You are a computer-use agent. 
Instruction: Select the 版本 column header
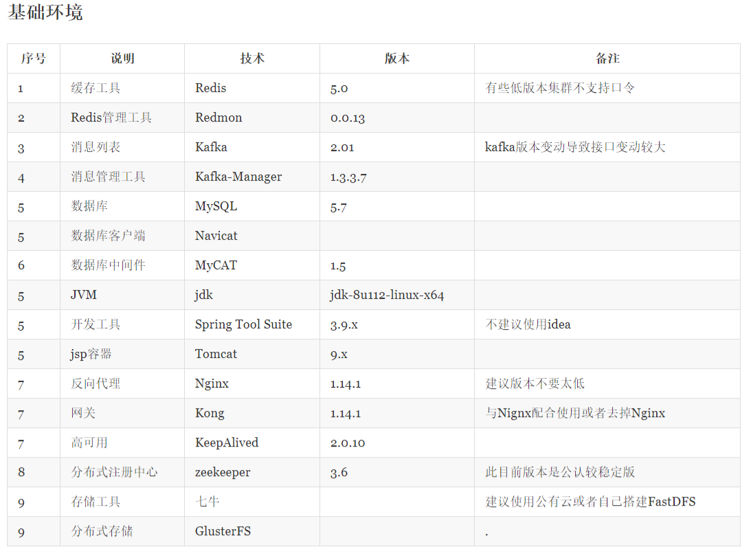[397, 58]
